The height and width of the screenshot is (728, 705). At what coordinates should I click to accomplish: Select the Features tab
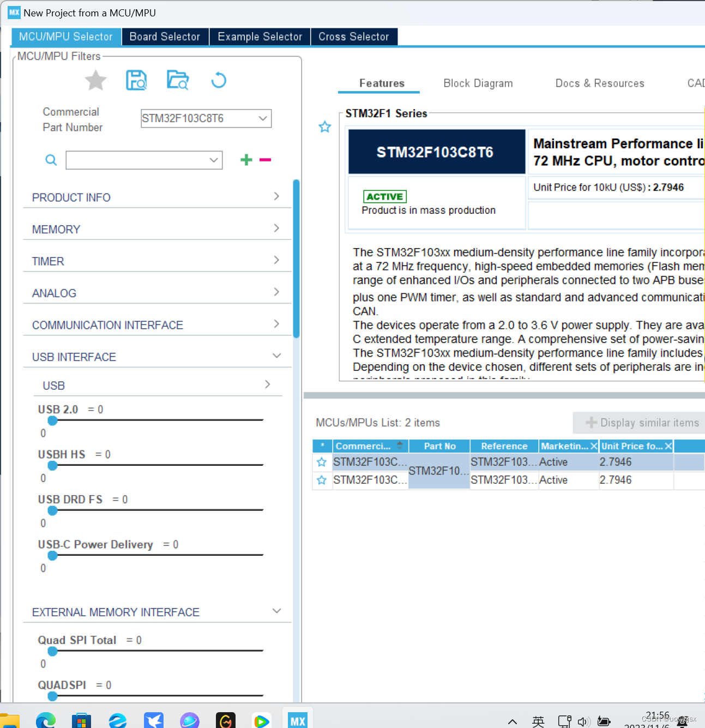(382, 83)
